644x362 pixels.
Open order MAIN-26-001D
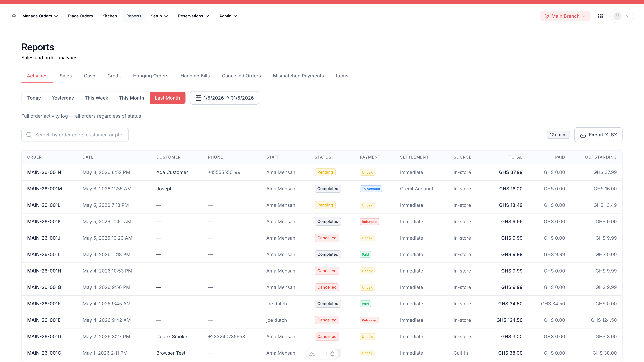point(44,337)
